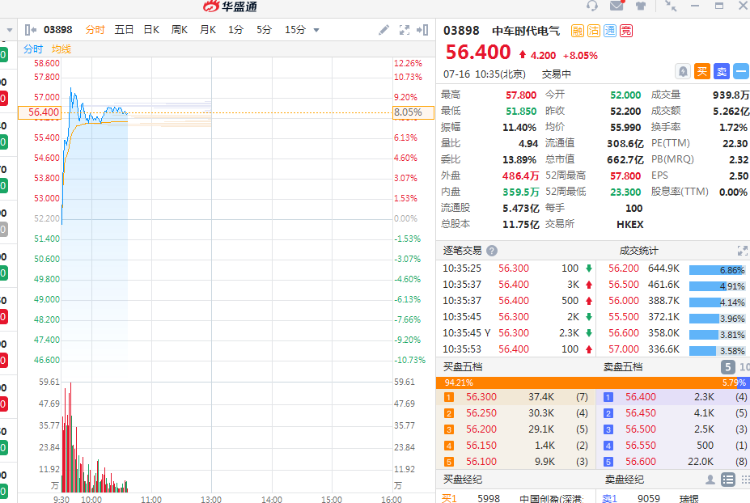Expand chart to fullscreen icon
This screenshot has height=503, width=750.
(404, 30)
